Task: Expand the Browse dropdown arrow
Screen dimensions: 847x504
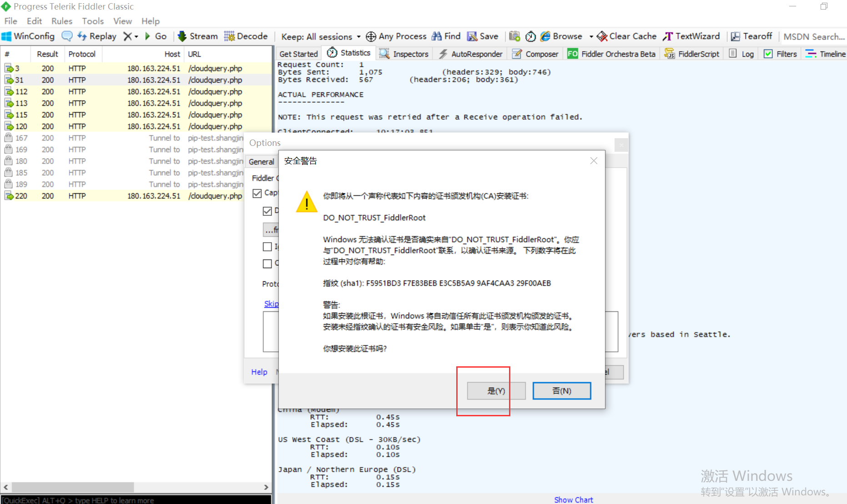Action: tap(591, 37)
